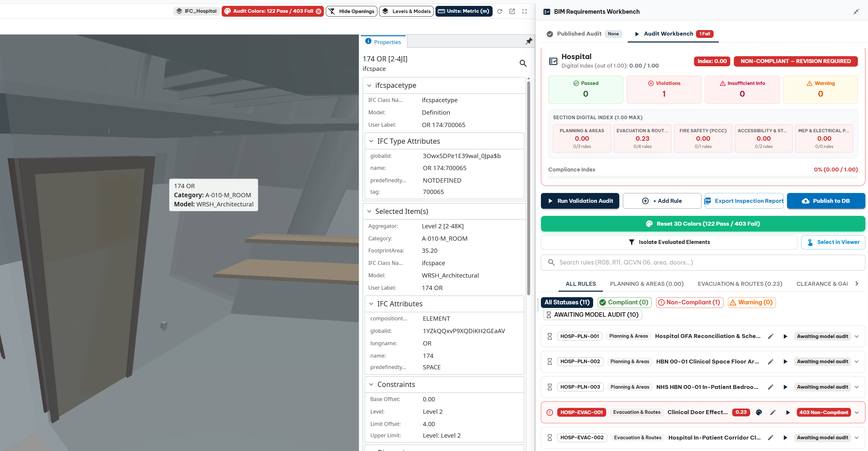Click color palette icon for HOSP-EVAC-001
Image resolution: width=868 pixels, height=451 pixels.
[759, 412]
